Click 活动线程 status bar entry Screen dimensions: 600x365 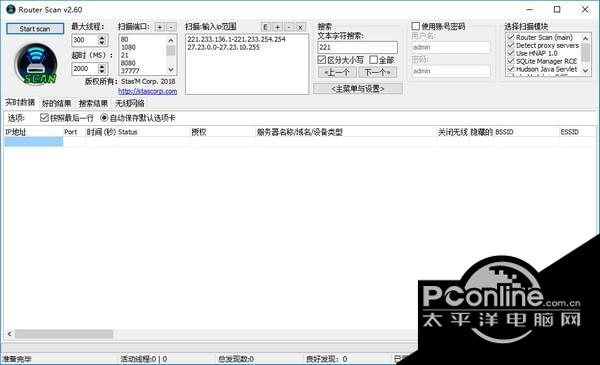143,359
